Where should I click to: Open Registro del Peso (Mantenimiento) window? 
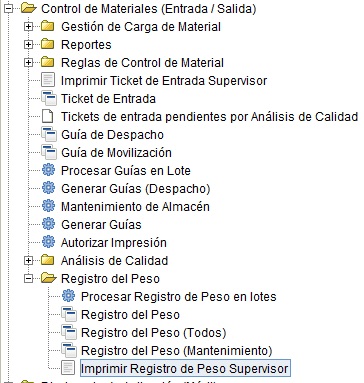[x=177, y=351]
